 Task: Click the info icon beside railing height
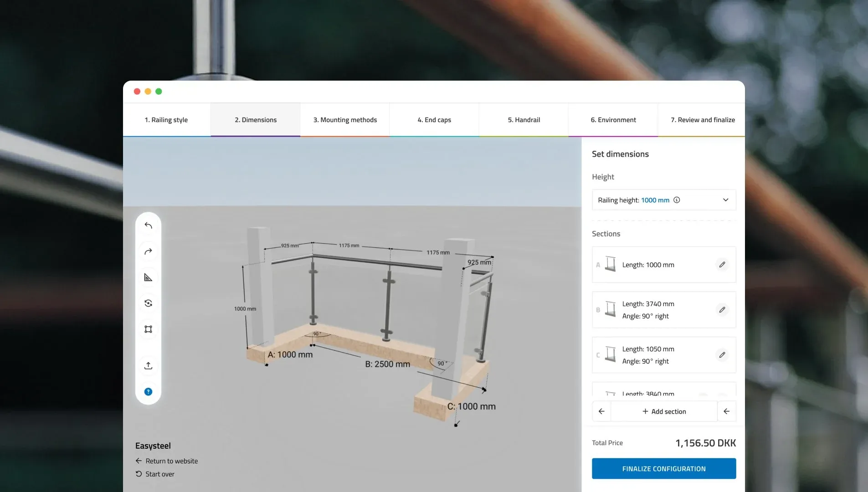[677, 200]
